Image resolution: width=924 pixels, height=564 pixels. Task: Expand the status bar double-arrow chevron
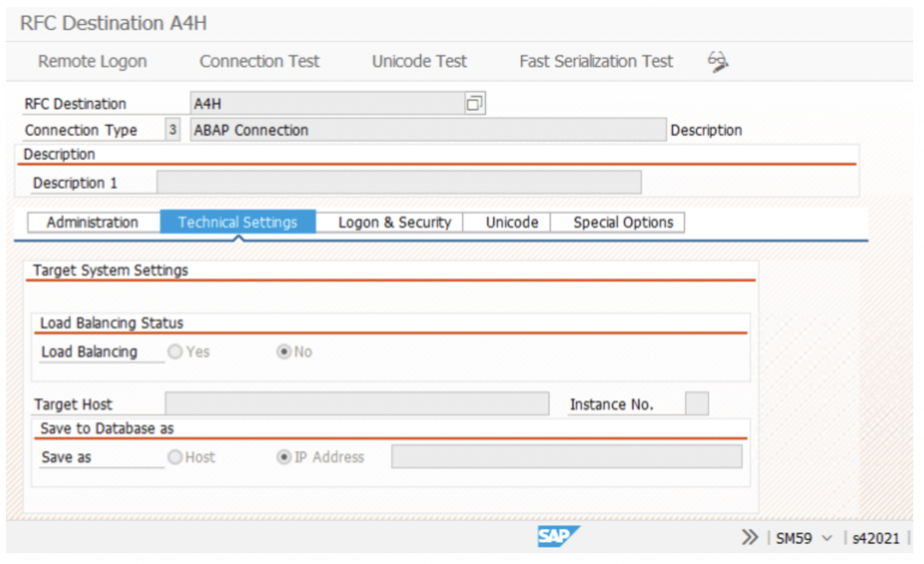click(x=748, y=537)
